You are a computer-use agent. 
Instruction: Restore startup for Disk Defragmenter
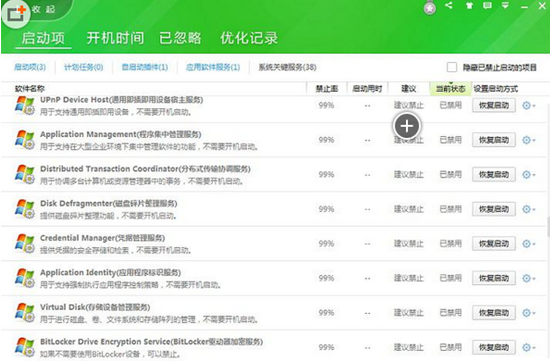tap(494, 209)
